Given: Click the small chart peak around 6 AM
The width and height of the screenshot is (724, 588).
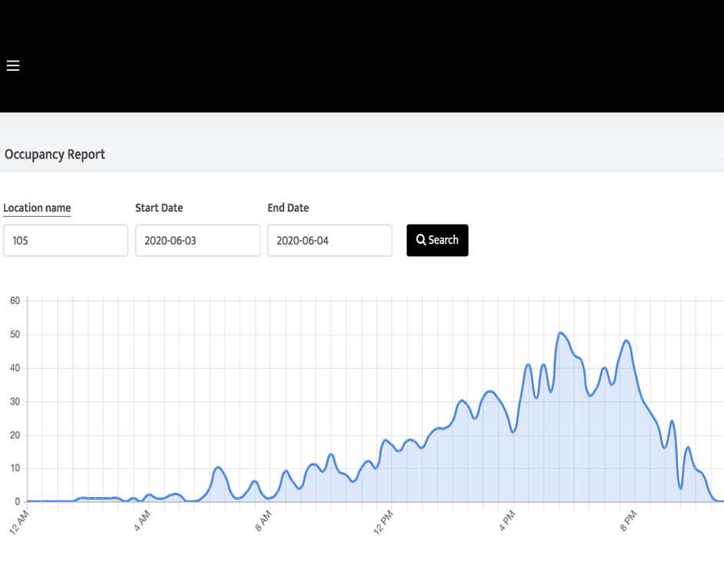Looking at the screenshot, I should click(219, 467).
